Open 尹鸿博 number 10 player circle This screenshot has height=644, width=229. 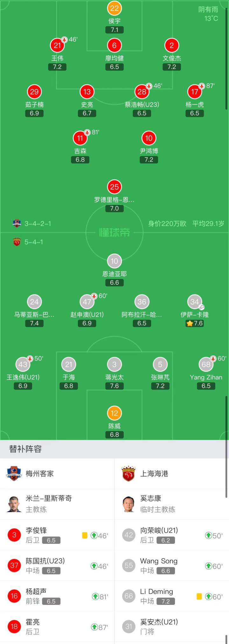pyautogui.click(x=149, y=138)
